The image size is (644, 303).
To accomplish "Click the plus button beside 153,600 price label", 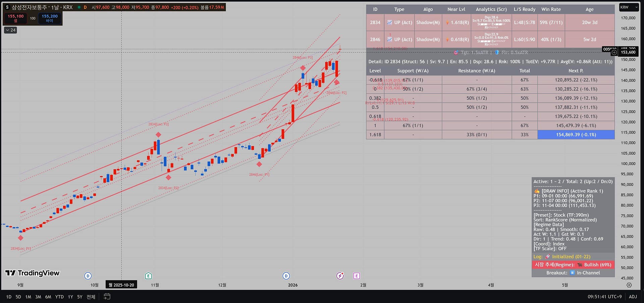I will (614, 52).
